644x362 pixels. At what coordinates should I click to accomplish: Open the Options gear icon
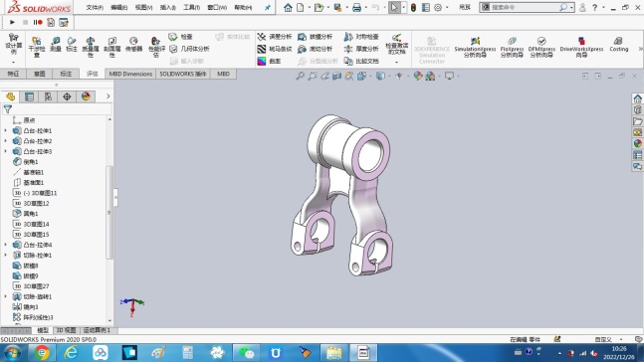pyautogui.click(x=438, y=7)
